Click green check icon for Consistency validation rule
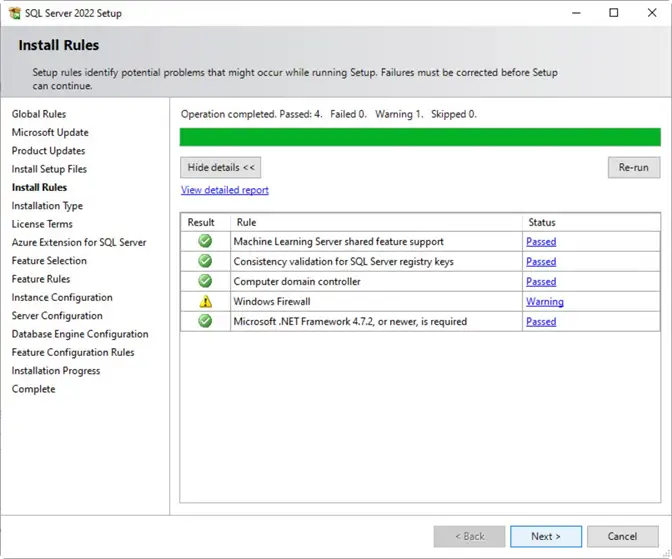This screenshot has width=672, height=559. [205, 261]
